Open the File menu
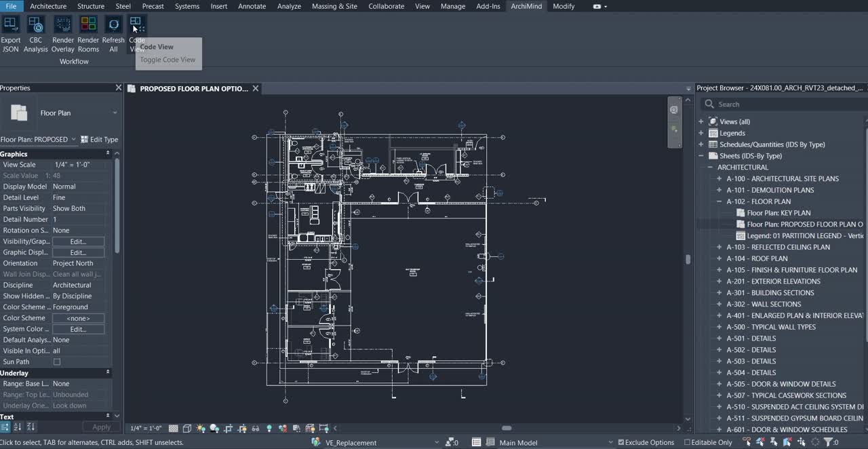Screen dimensions: 868x449 click(11, 6)
